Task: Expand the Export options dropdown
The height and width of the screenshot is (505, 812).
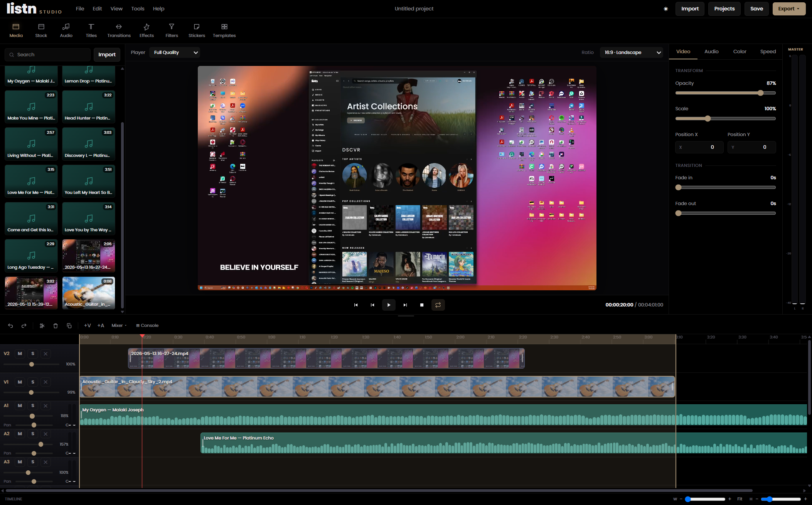Action: 789,9
